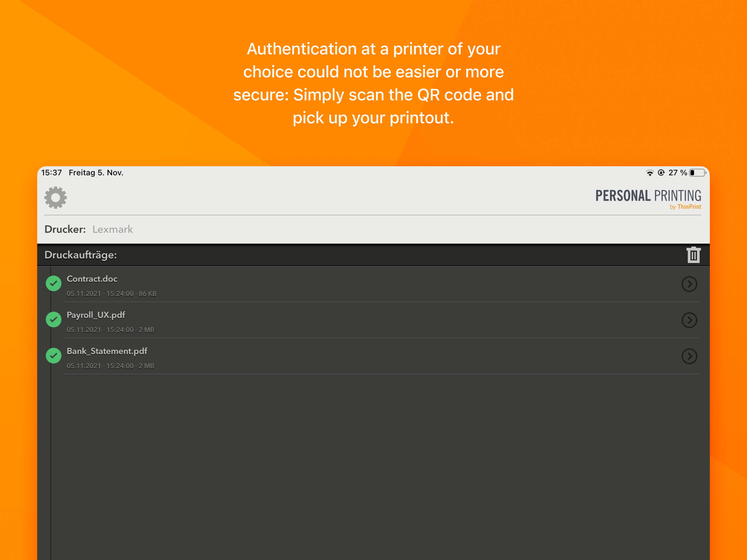Tap the Druckaufträge header label
The image size is (747, 560).
click(x=81, y=255)
